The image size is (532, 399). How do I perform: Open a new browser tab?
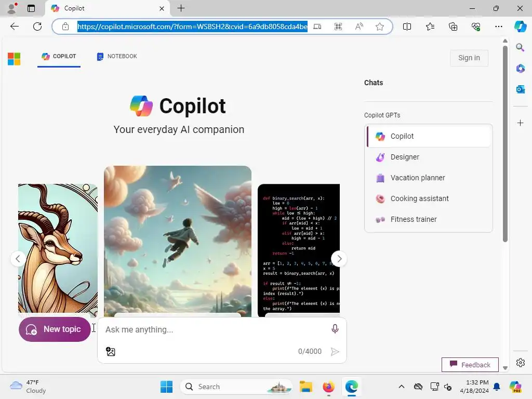click(x=181, y=8)
